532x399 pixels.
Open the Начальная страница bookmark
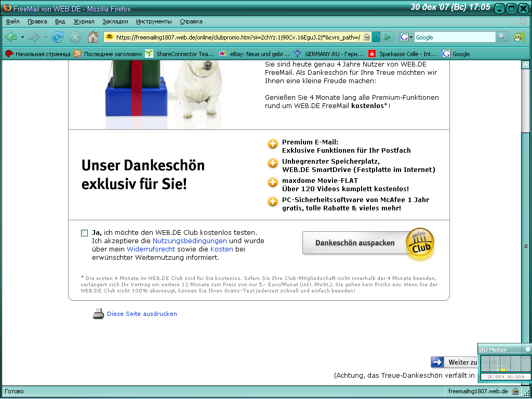coord(38,54)
